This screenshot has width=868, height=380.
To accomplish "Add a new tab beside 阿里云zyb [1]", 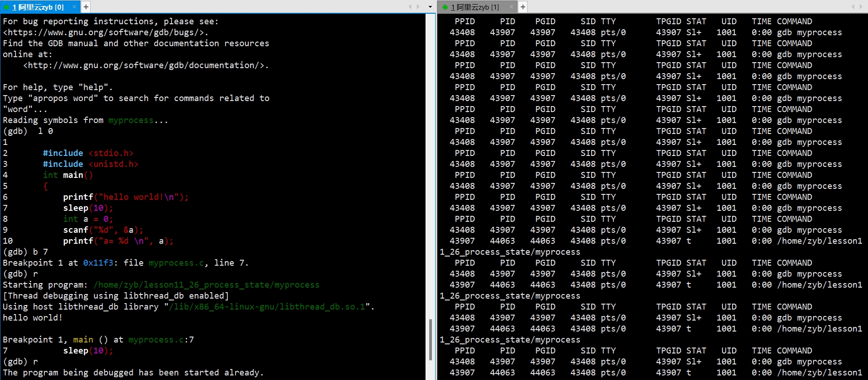I will pyautogui.click(x=523, y=7).
